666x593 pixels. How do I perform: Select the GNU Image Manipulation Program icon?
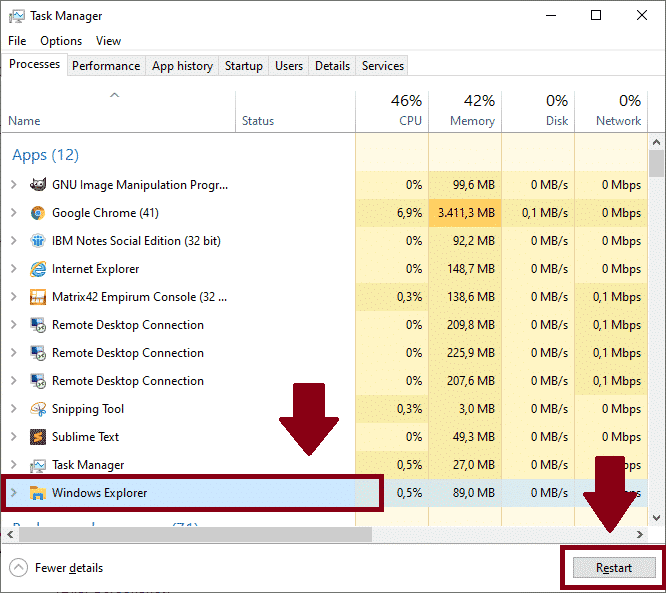(38, 185)
